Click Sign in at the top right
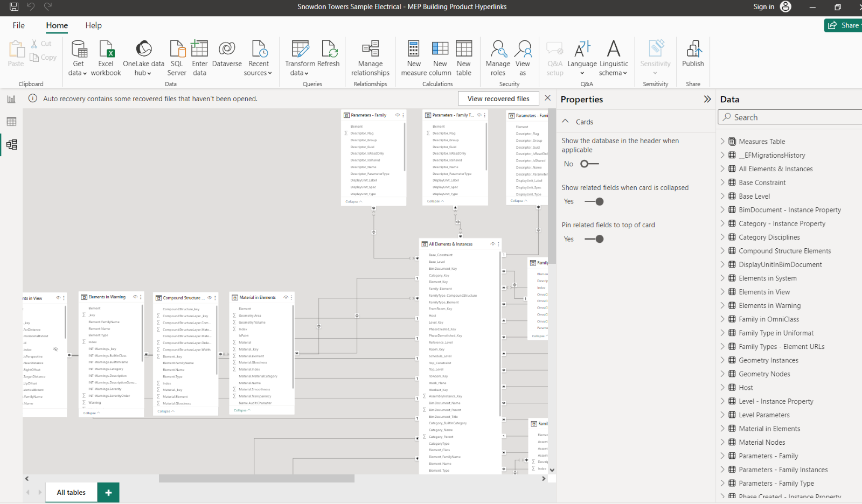Viewport: 862px width, 504px height. [763, 7]
